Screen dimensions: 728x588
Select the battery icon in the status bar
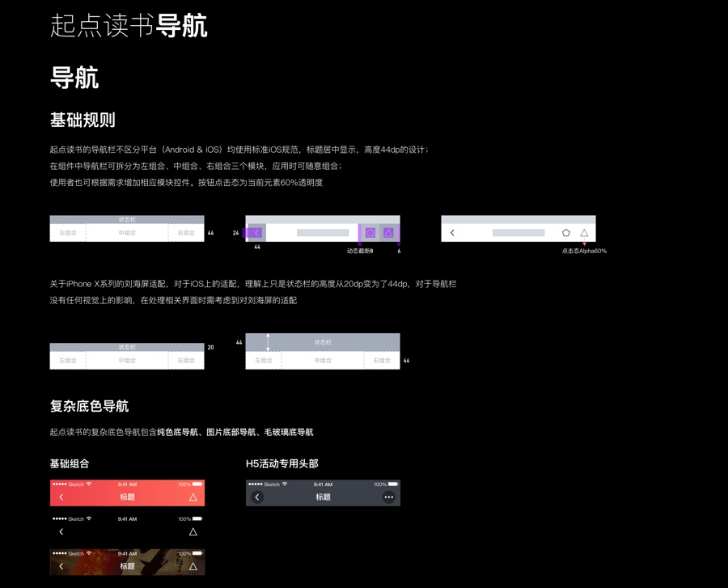point(197,484)
